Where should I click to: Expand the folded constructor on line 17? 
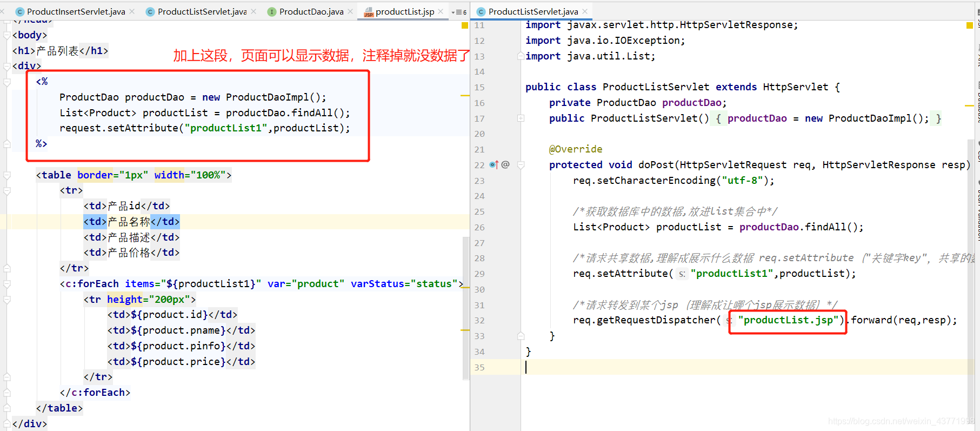click(x=521, y=118)
